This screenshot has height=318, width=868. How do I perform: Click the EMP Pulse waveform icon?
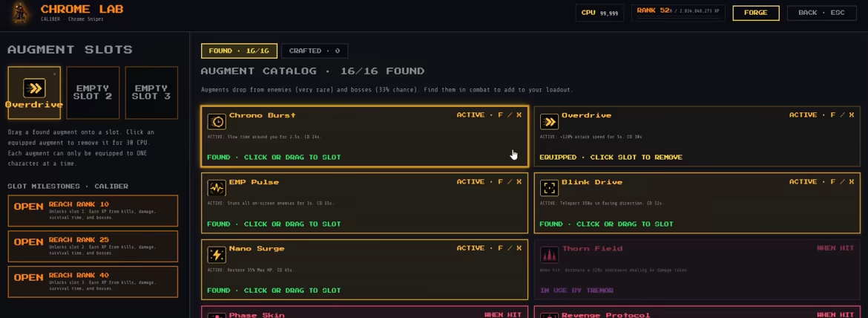click(x=217, y=188)
